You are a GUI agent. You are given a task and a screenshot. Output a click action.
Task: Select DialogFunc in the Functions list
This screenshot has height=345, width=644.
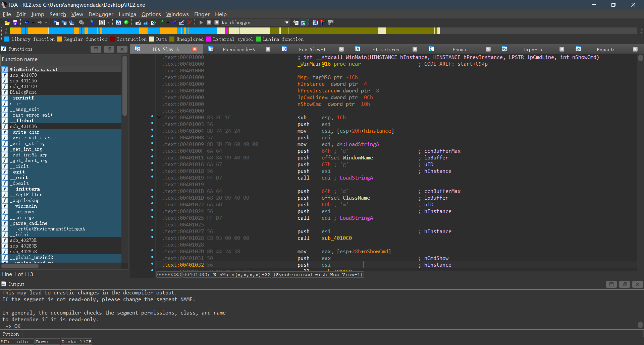[23, 92]
